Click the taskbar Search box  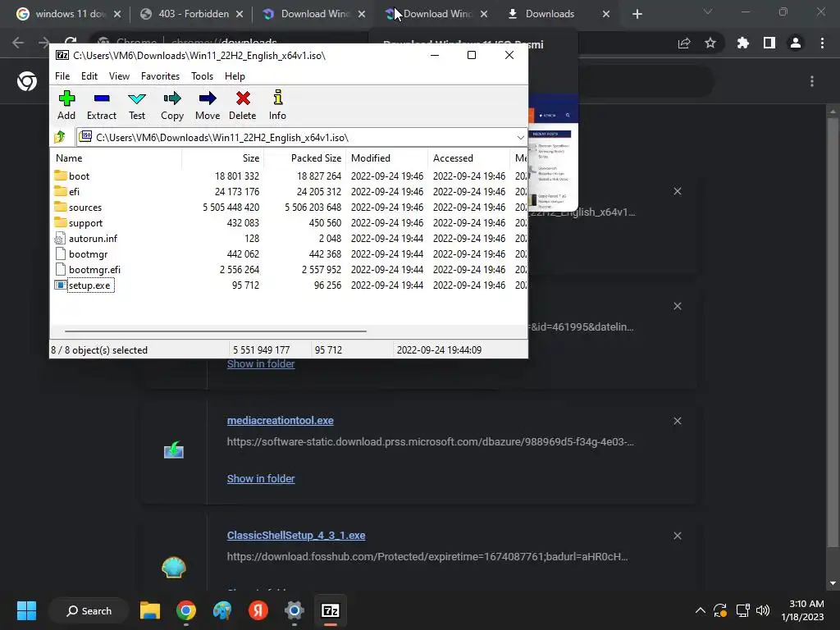coord(89,610)
